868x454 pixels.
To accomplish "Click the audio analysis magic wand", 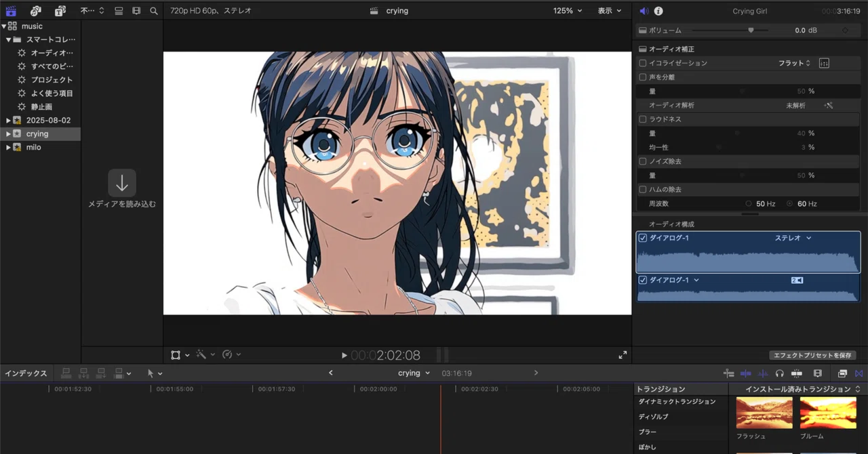I will click(828, 106).
